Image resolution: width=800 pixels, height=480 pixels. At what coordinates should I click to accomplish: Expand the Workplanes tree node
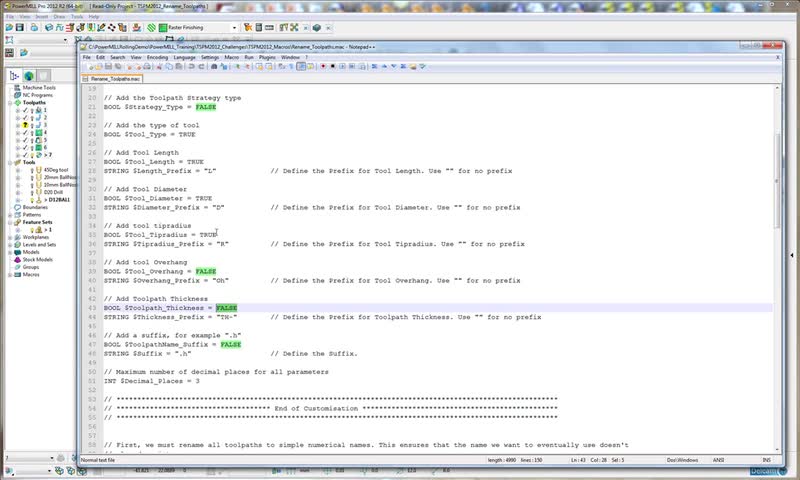point(10,237)
